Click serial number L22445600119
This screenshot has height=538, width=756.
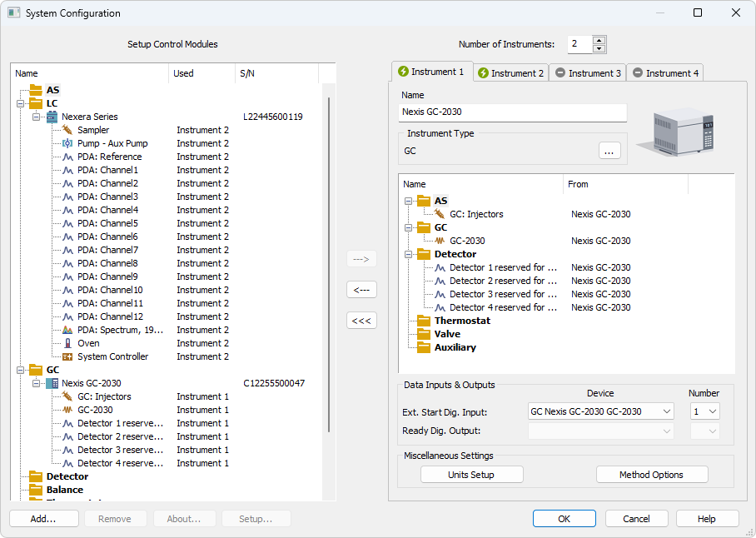(x=273, y=117)
